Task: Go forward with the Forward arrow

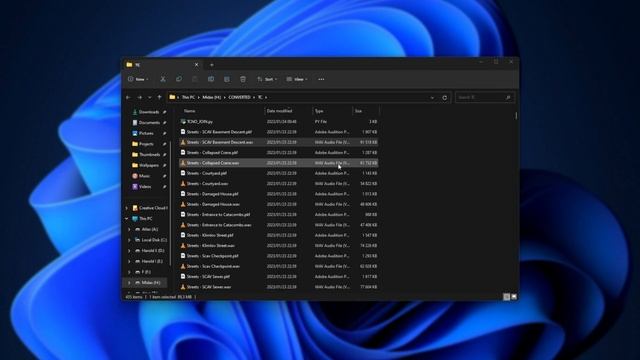Action: (140, 98)
